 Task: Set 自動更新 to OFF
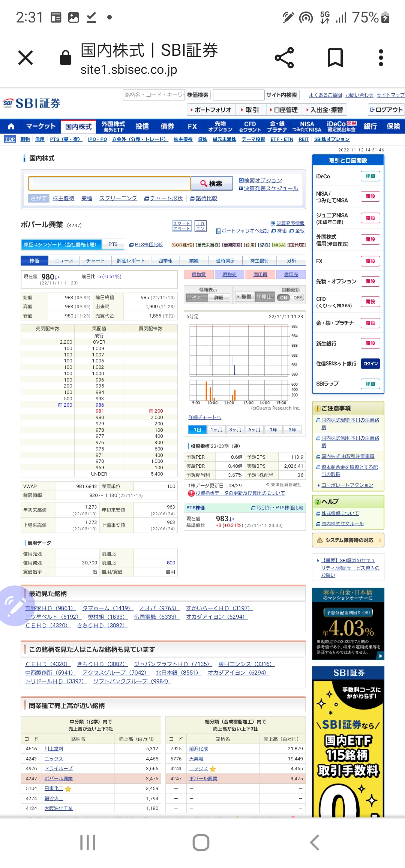297,298
